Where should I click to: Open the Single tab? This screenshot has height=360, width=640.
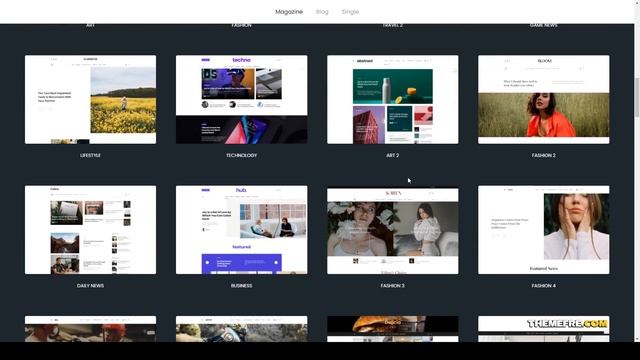click(x=350, y=12)
